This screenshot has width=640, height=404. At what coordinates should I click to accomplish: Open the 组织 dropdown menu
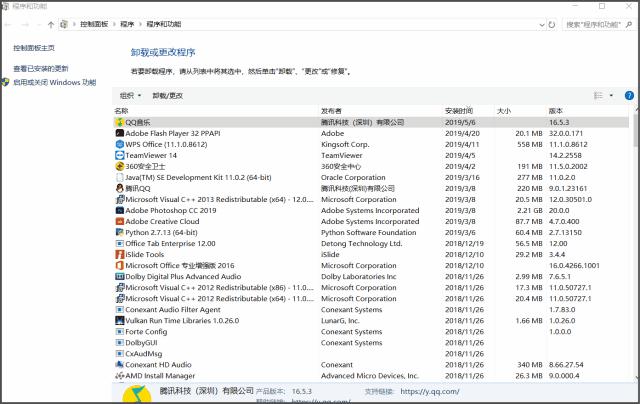(130, 95)
